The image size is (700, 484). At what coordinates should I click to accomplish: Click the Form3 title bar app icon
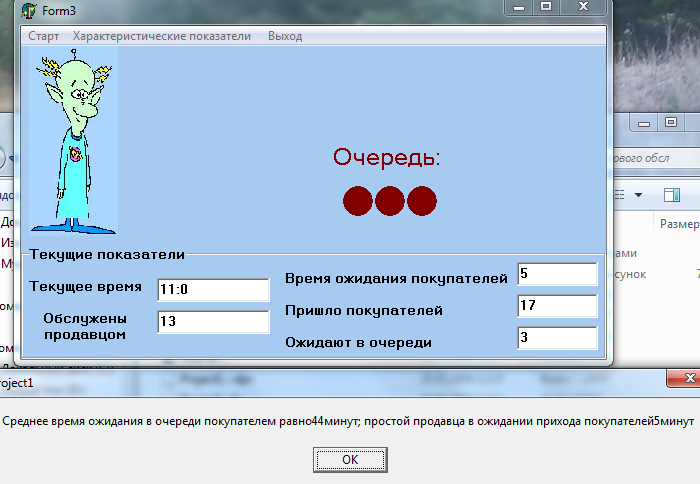pyautogui.click(x=29, y=10)
